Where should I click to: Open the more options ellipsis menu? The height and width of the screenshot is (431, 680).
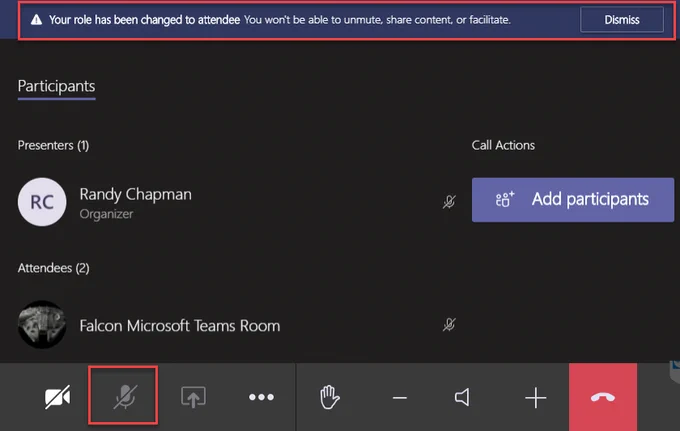(262, 397)
